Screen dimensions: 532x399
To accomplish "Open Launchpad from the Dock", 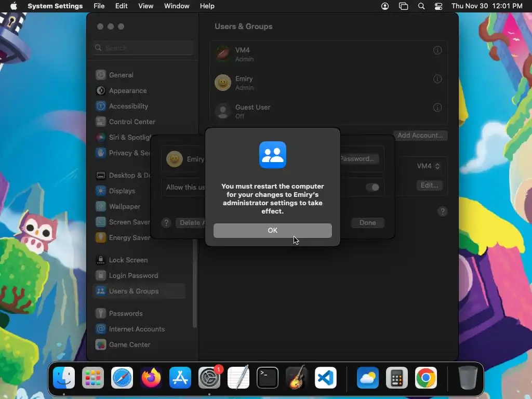I will (x=93, y=378).
